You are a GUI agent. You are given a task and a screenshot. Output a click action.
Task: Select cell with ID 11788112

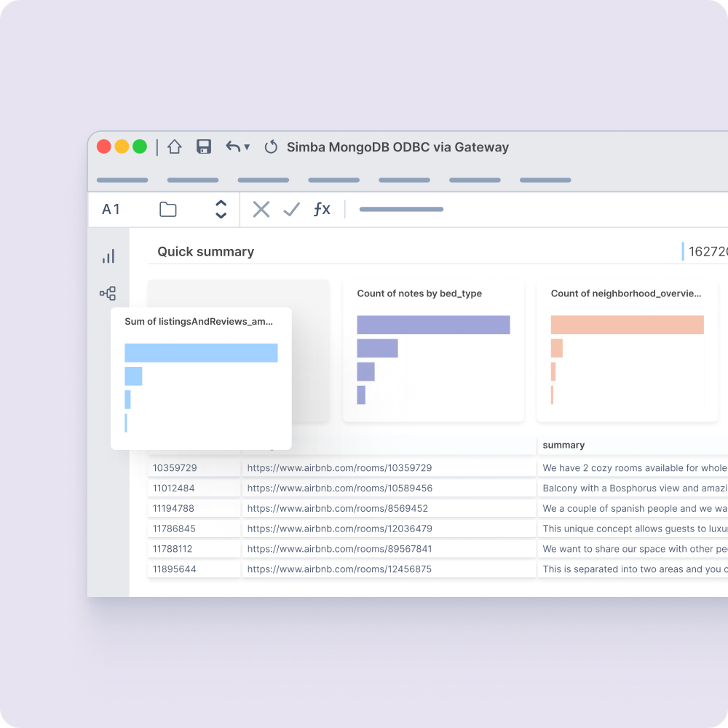[x=194, y=549]
